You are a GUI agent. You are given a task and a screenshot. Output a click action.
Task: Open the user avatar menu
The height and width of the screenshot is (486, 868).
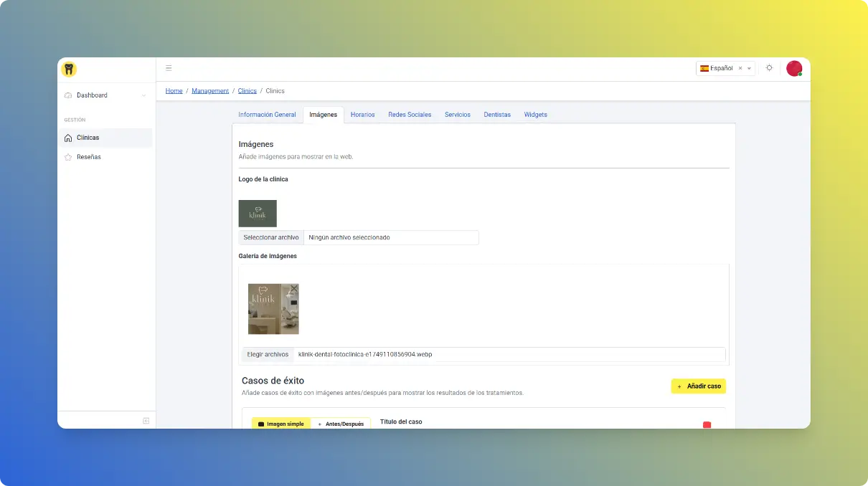click(x=793, y=68)
